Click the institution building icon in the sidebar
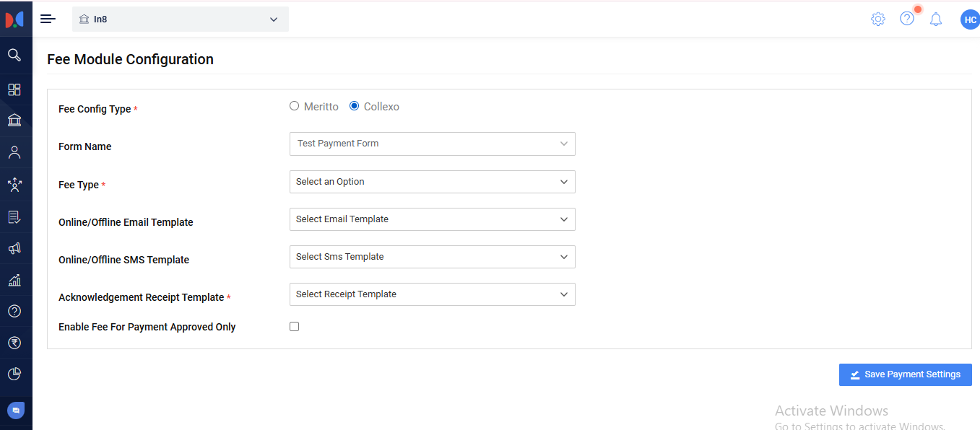Image resolution: width=980 pixels, height=430 pixels. 14,120
